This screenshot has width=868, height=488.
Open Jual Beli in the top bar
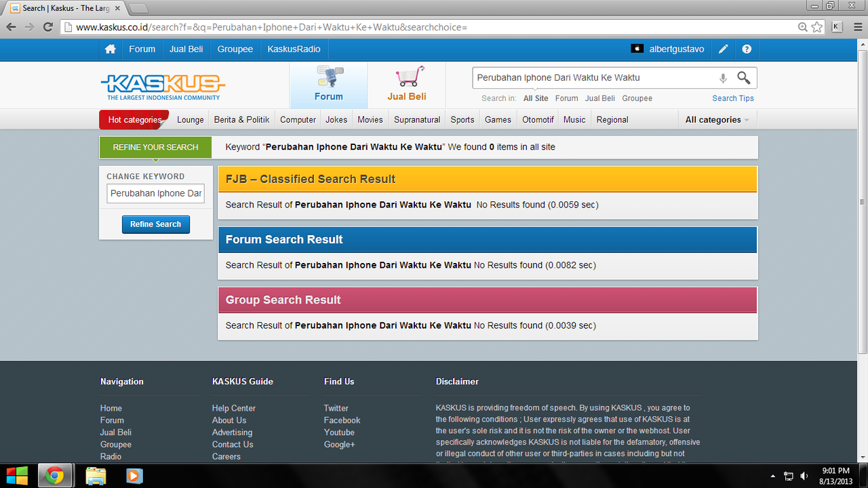coord(186,49)
